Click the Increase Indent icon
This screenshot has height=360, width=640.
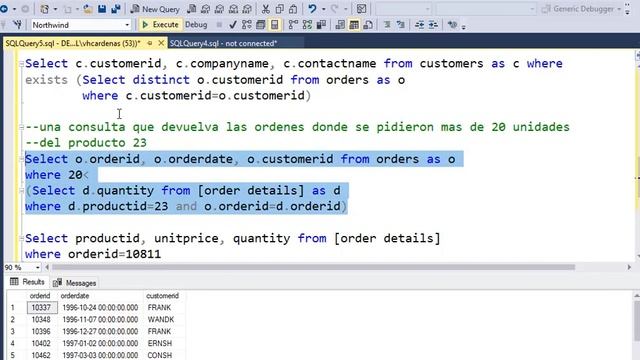[x=433, y=25]
